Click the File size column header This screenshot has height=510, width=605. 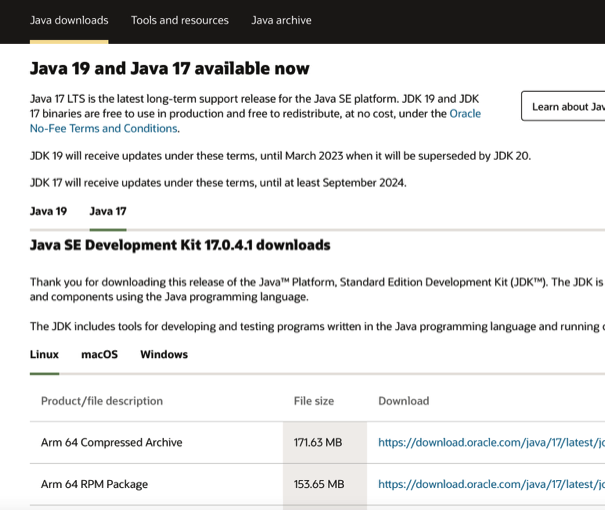point(314,401)
